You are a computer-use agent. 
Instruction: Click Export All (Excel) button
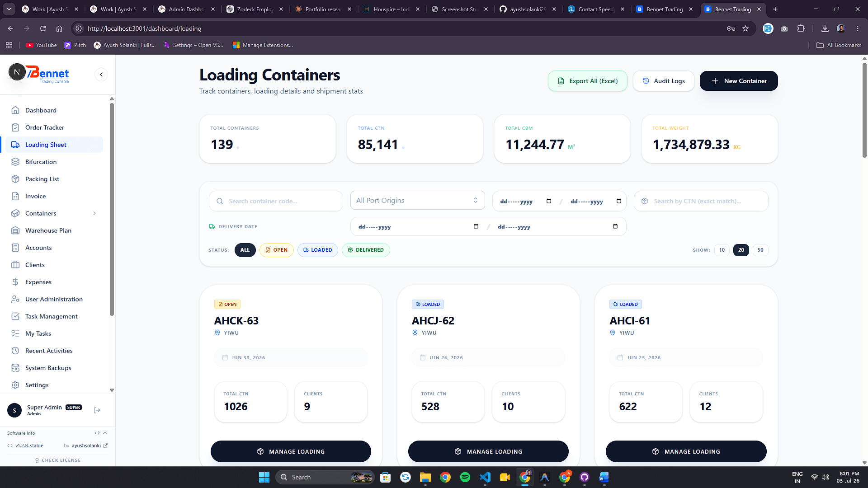(x=588, y=81)
